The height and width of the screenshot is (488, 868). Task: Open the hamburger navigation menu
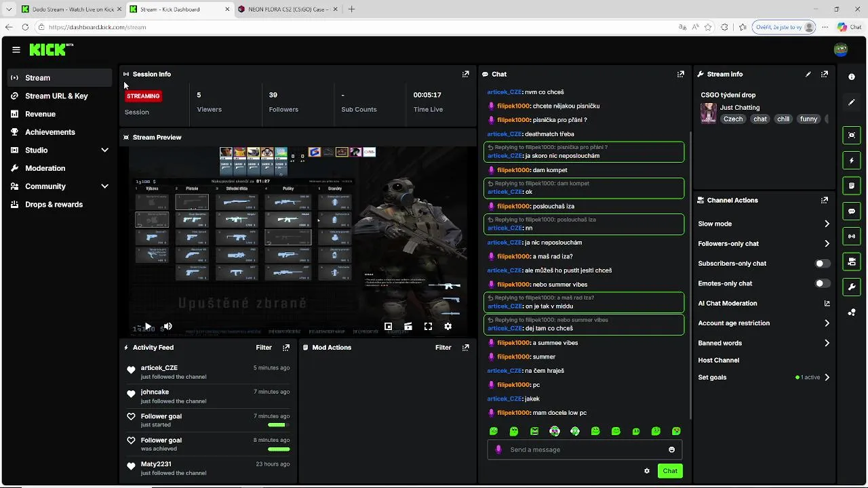coord(16,49)
